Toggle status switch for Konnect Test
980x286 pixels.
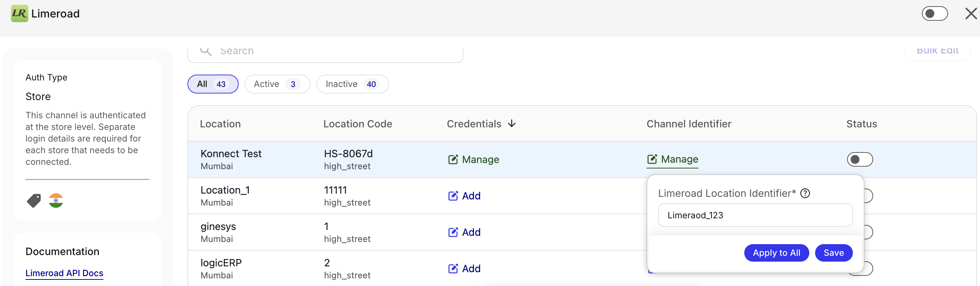[859, 159]
